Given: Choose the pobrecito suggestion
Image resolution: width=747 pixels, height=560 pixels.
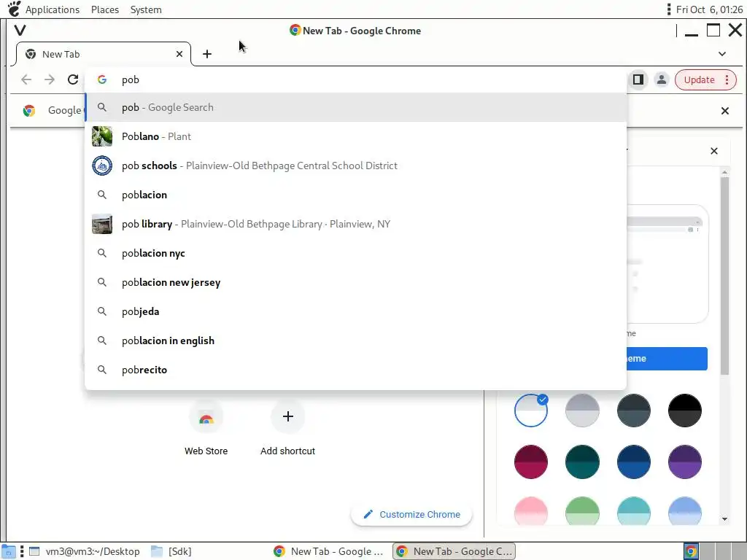Looking at the screenshot, I should click(355, 370).
